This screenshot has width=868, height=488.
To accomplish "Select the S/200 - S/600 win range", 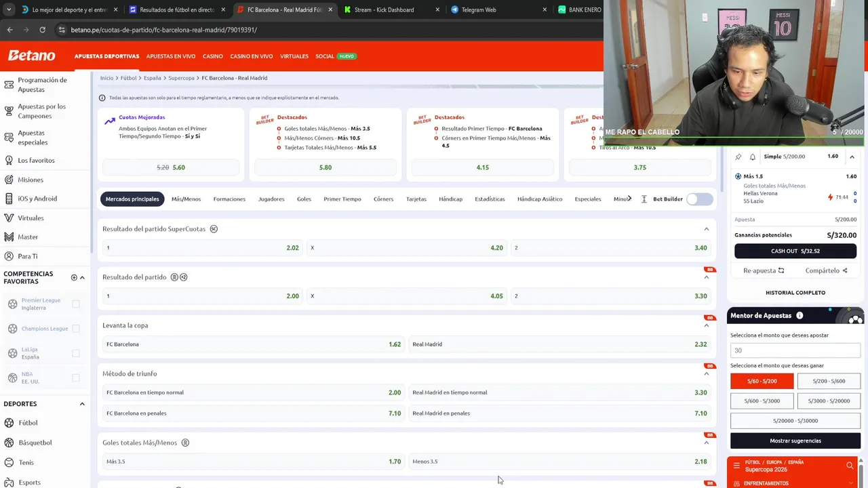I will 829,381.
